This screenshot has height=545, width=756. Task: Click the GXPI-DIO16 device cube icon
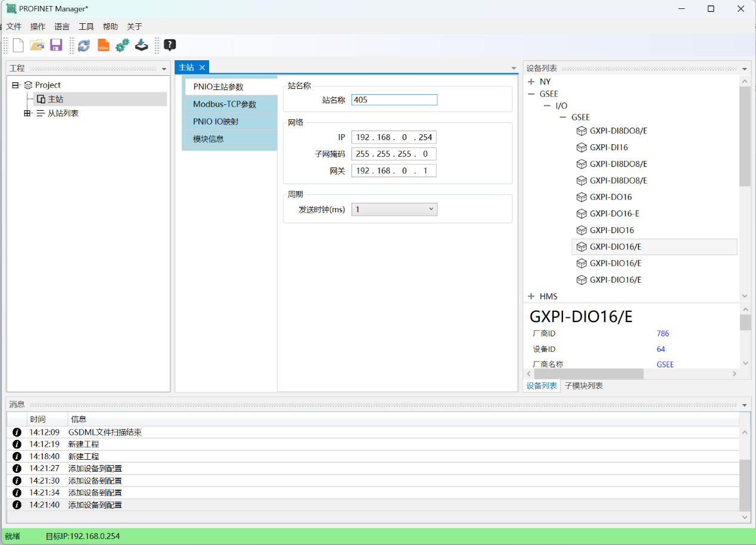582,230
